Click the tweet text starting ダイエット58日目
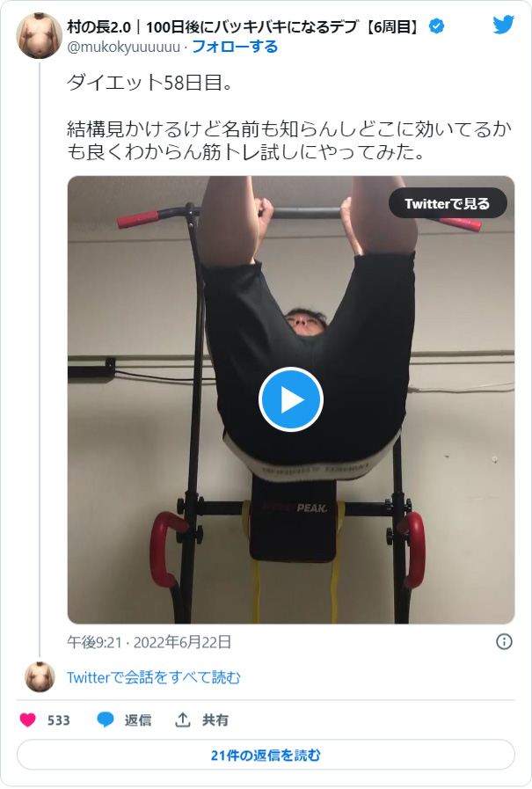This screenshot has height=789, width=532. [289, 117]
